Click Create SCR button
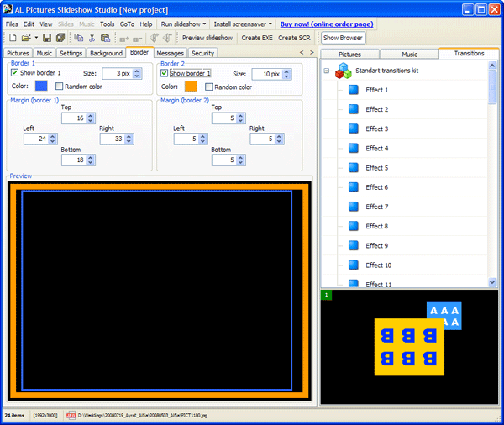This screenshot has width=504, height=425. tap(294, 38)
